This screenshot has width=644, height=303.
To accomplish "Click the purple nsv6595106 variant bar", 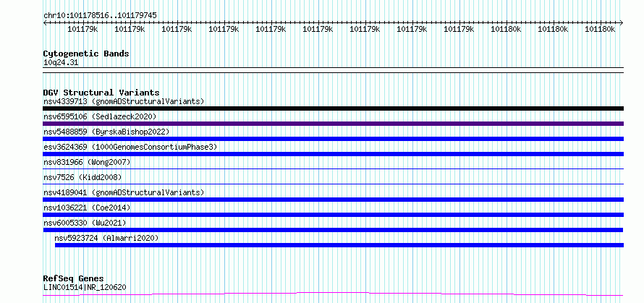I will point(333,124).
